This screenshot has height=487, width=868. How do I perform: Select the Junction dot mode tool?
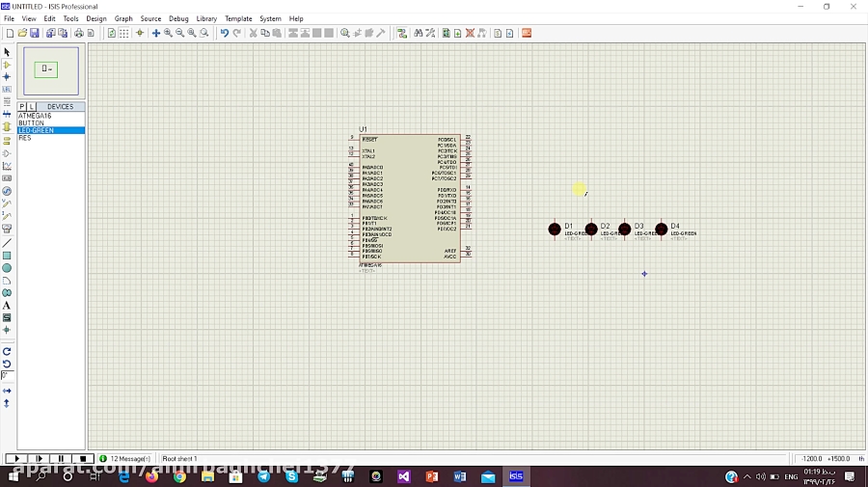point(7,77)
